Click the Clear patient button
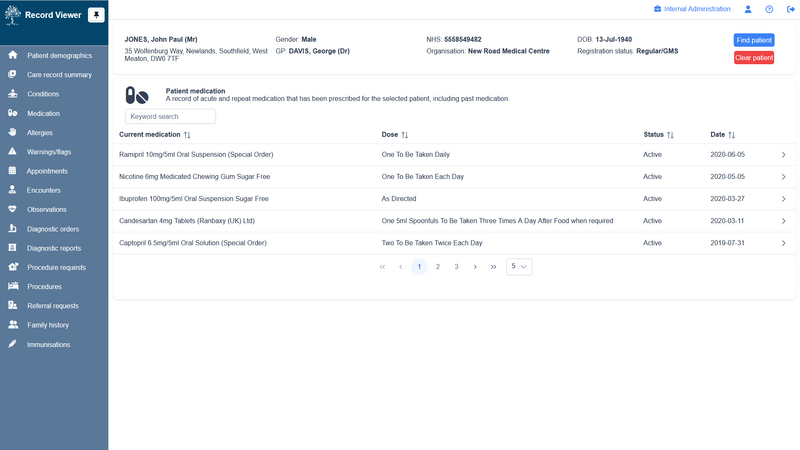Screen dimensions: 800x450 click(754, 58)
